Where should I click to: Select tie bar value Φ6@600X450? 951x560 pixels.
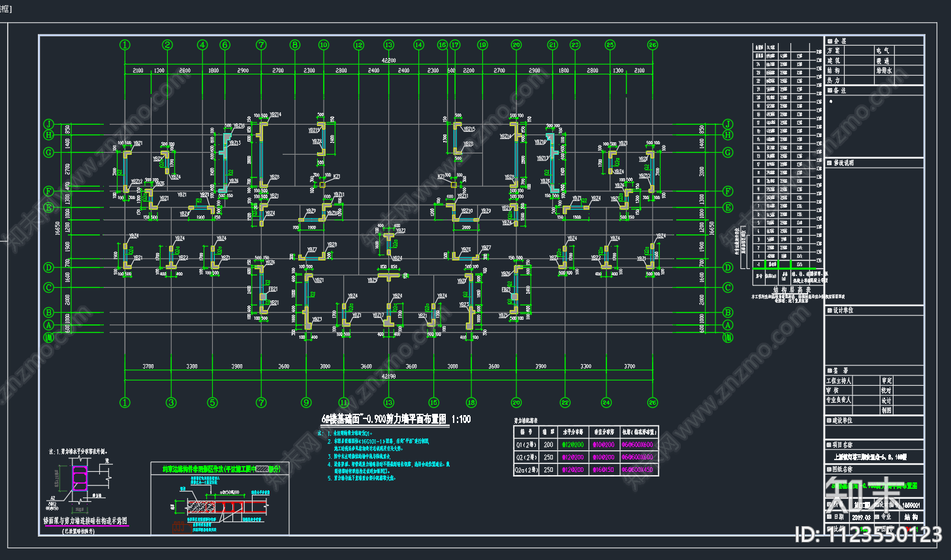(637, 470)
